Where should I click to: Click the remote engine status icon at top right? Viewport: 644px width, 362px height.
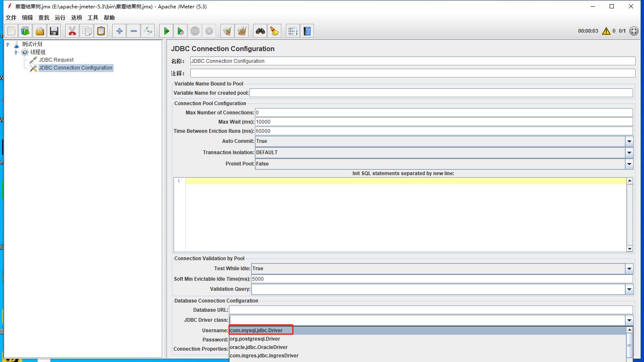634,31
